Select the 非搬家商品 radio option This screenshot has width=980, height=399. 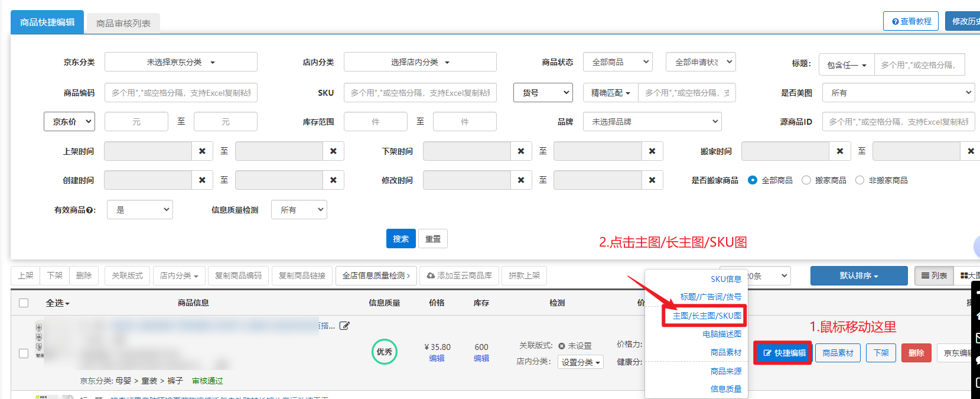pyautogui.click(x=859, y=180)
